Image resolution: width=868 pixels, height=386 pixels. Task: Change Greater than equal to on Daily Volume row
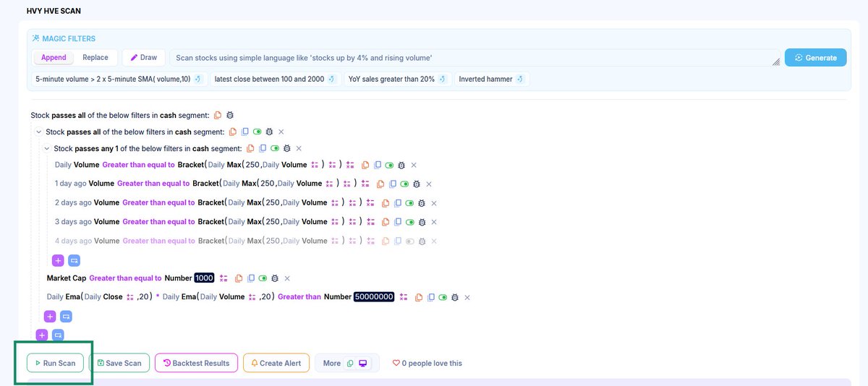[138, 165]
